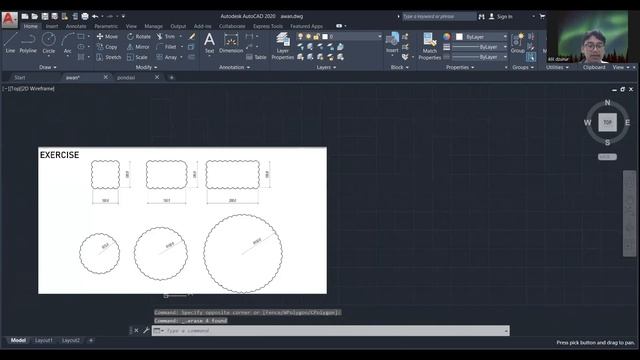
Task: Activate the Scale tool
Action: coord(137,57)
